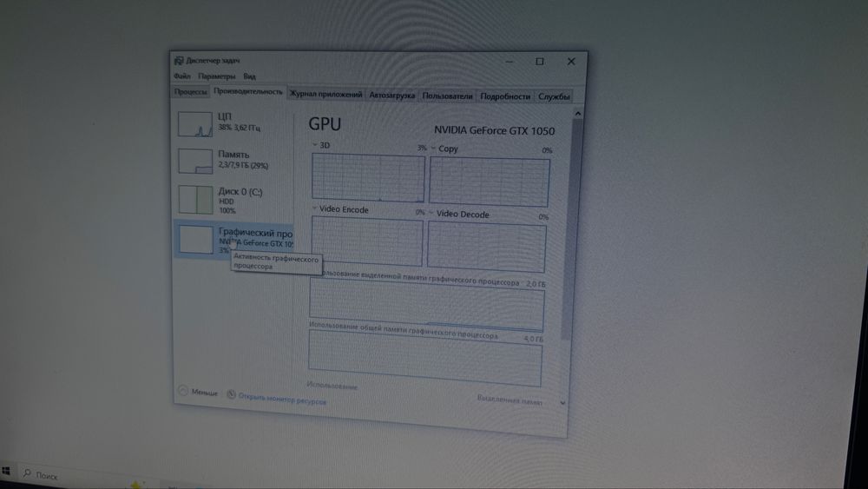Open the Подробности tab
The height and width of the screenshot is (489, 868).
coord(505,96)
